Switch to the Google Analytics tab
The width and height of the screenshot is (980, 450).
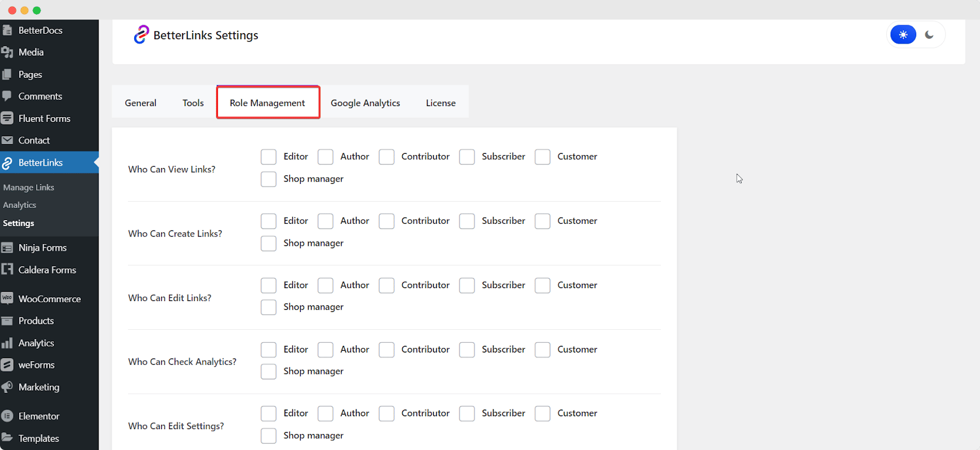(366, 102)
